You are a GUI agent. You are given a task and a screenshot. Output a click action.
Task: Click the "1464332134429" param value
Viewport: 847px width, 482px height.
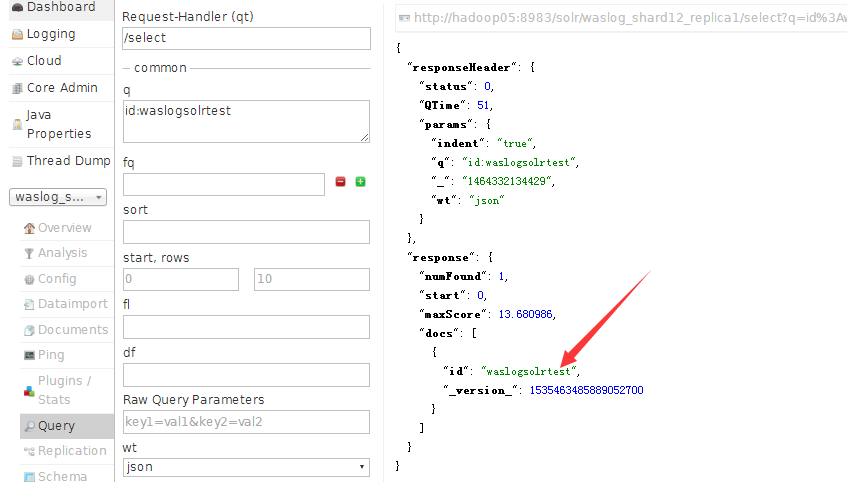coord(506,182)
